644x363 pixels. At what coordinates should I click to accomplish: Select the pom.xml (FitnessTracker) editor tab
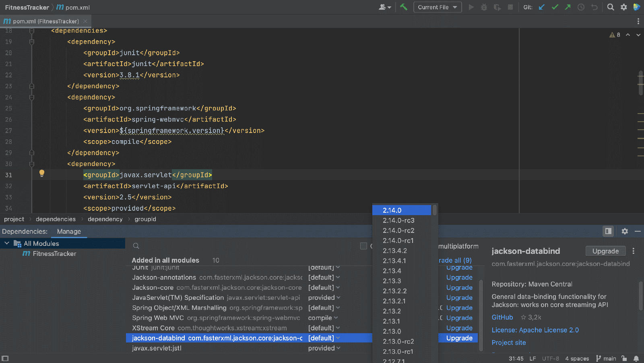(x=46, y=21)
